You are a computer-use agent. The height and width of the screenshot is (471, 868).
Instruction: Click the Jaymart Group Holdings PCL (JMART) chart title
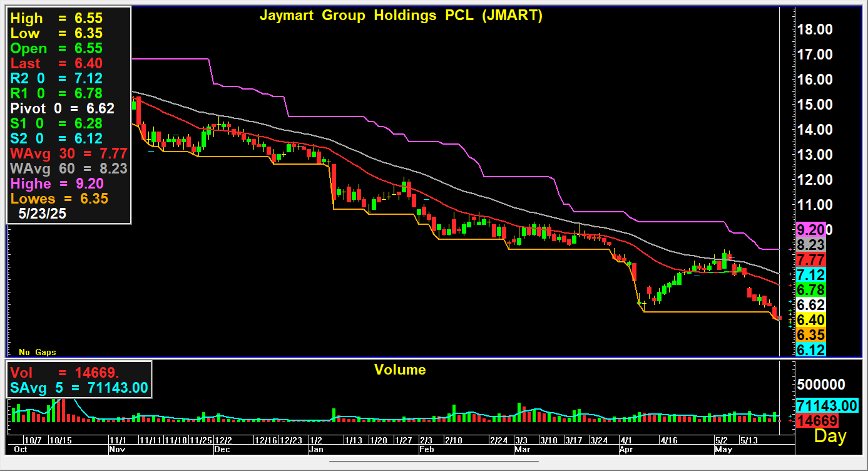click(401, 16)
